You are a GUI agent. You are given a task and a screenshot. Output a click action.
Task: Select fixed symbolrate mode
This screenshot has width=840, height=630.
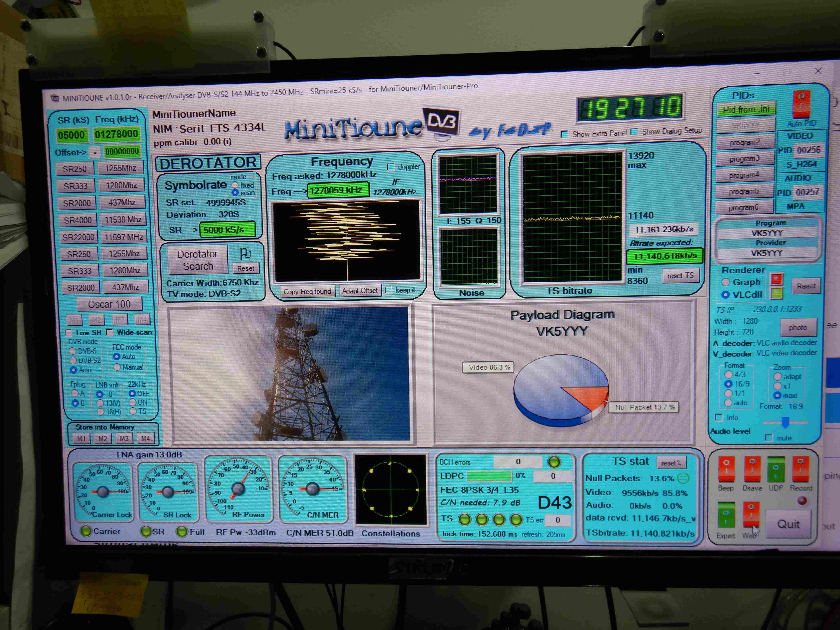coord(235,185)
